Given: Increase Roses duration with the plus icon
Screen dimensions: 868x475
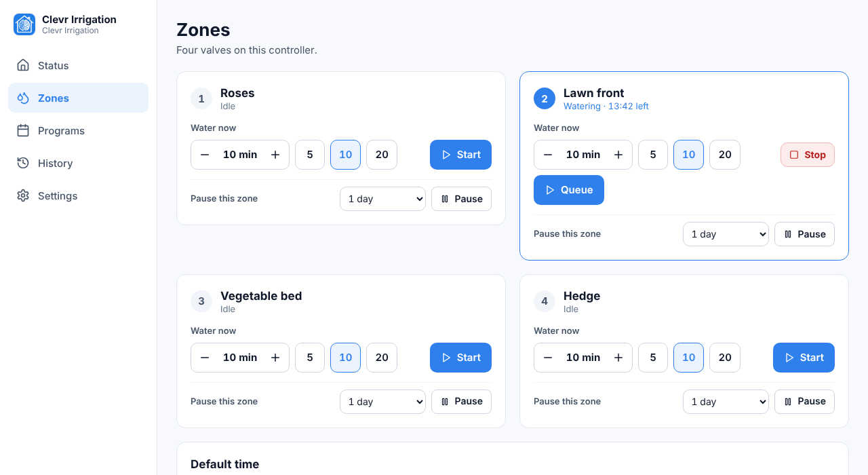Looking at the screenshot, I should tap(275, 155).
